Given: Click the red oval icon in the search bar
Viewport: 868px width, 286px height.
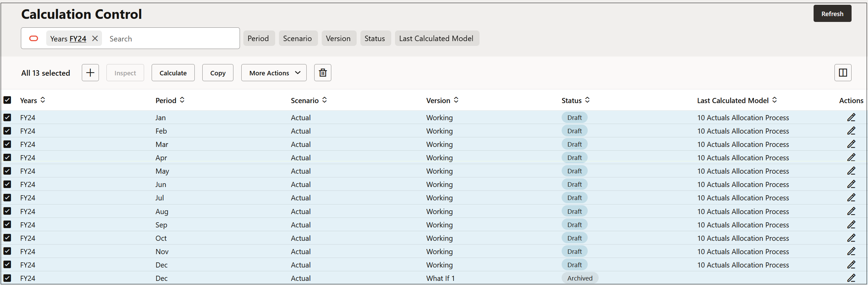Looking at the screenshot, I should point(34,38).
